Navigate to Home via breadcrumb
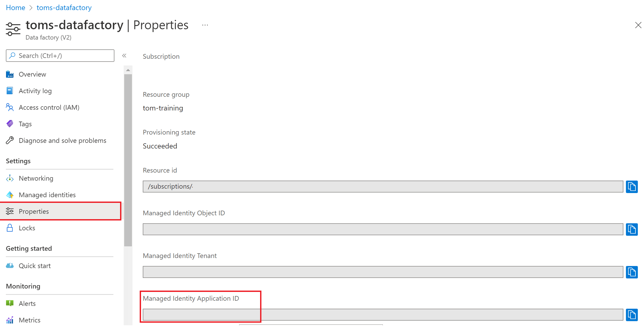Screen dimensions: 644x329 point(15,7)
